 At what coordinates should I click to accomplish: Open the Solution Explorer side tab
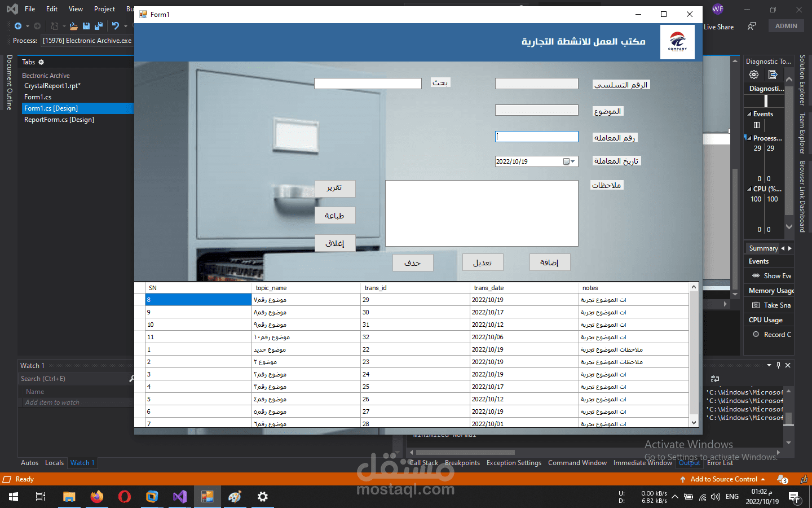pos(802,80)
